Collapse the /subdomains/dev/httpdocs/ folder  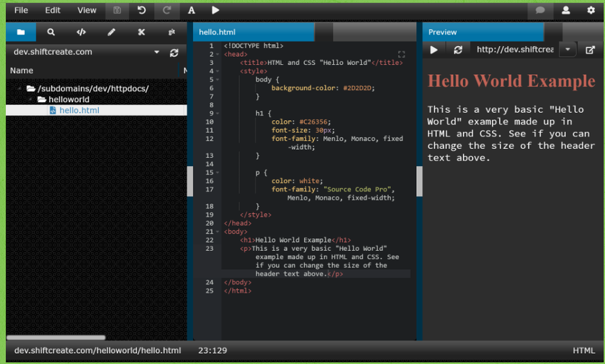tap(19, 89)
